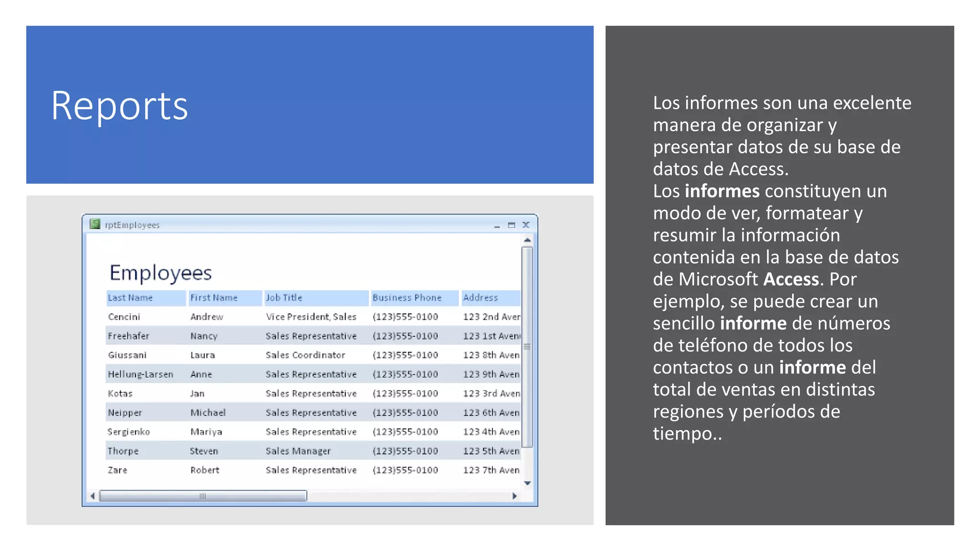This screenshot has height=551, width=980.
Task: Click the 123 8th Avenue address
Action: pos(491,355)
